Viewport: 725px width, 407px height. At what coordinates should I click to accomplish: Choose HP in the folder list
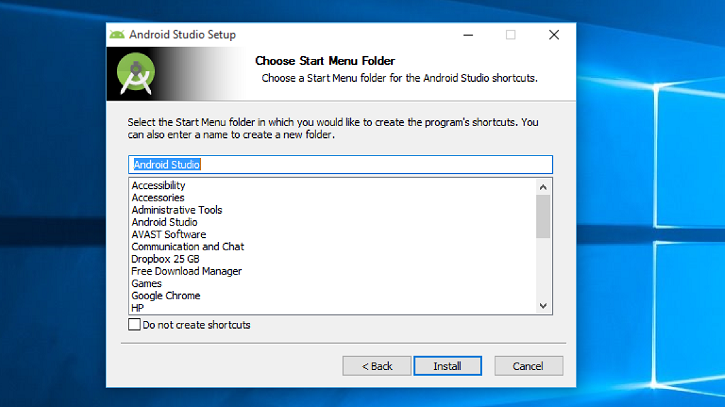pos(137,308)
